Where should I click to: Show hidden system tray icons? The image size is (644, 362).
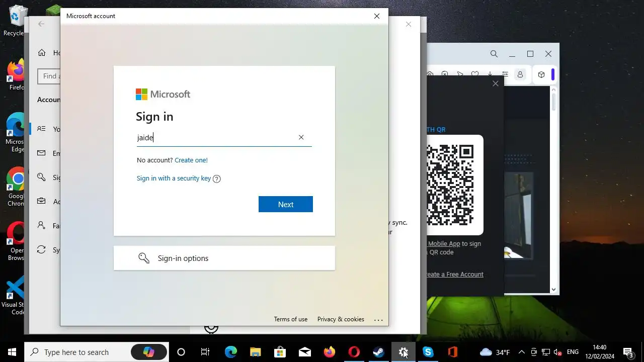coord(521,352)
